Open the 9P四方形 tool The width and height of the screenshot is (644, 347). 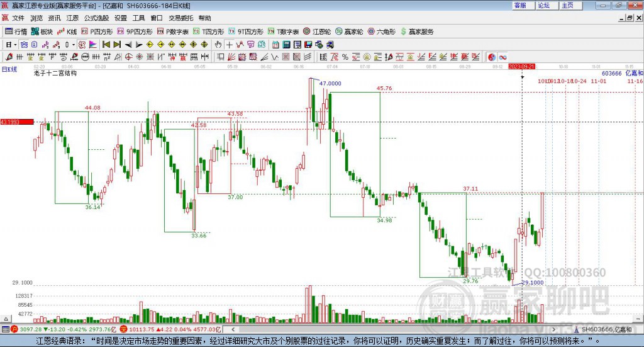coord(135,31)
